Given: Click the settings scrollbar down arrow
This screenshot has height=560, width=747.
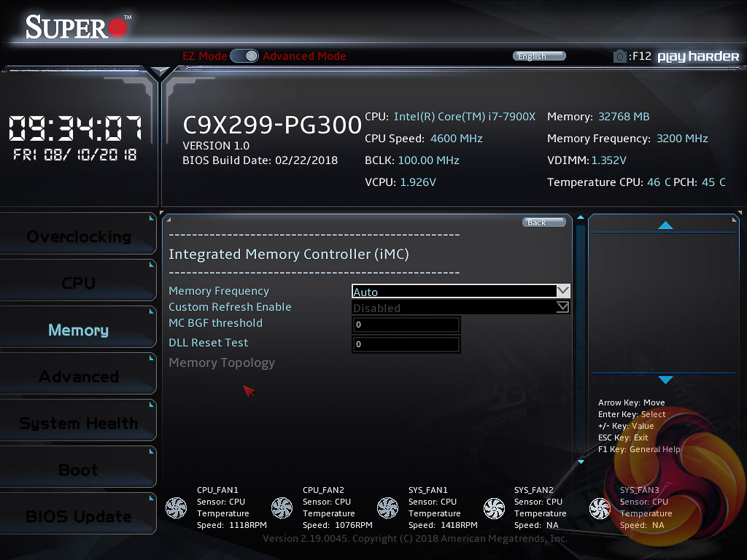Looking at the screenshot, I should (581, 462).
